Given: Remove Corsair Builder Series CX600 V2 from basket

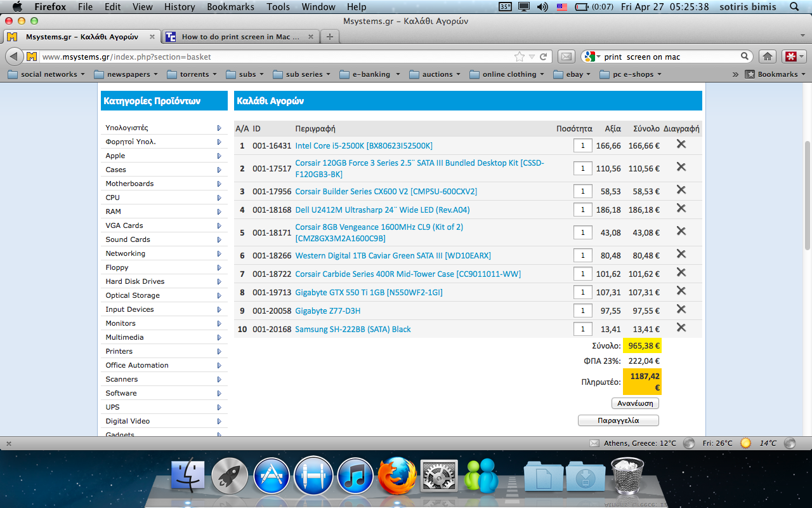Looking at the screenshot, I should click(681, 190).
